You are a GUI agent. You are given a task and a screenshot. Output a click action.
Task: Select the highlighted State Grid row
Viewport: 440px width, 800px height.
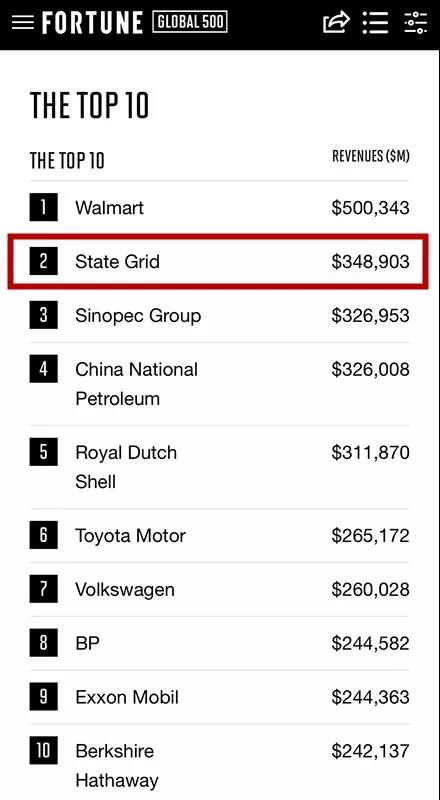[x=218, y=261]
